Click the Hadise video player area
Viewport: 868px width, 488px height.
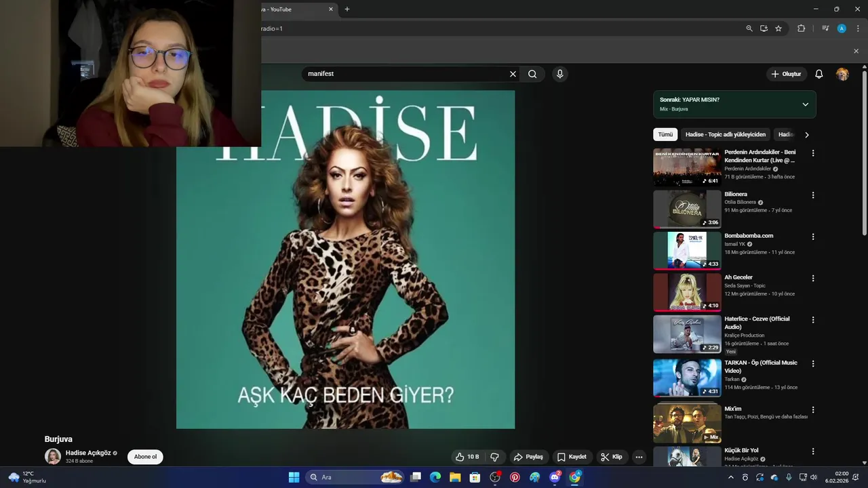346,260
